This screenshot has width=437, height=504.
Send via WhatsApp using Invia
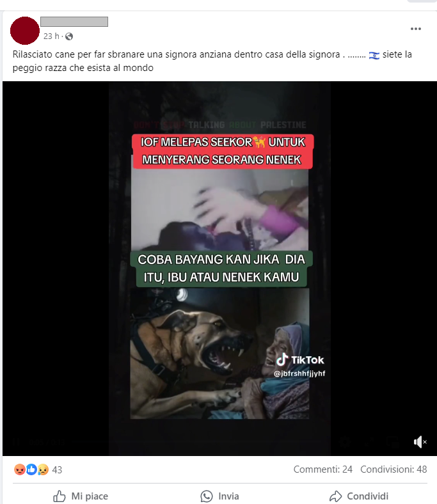[219, 496]
